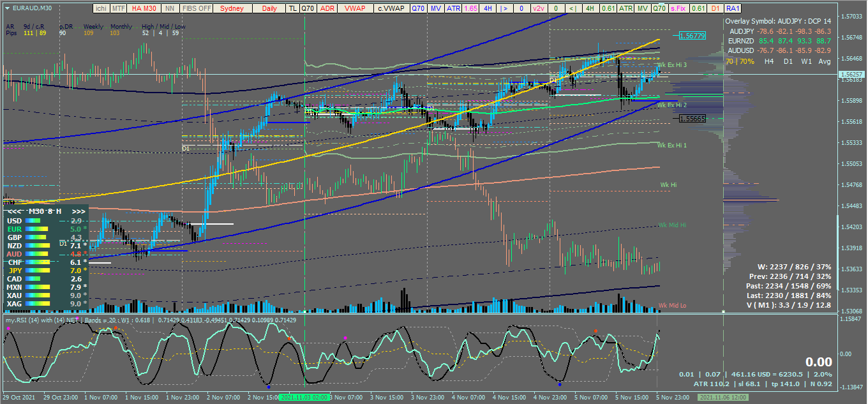
Task: Select the Daily button in top bar
Action: tap(269, 8)
